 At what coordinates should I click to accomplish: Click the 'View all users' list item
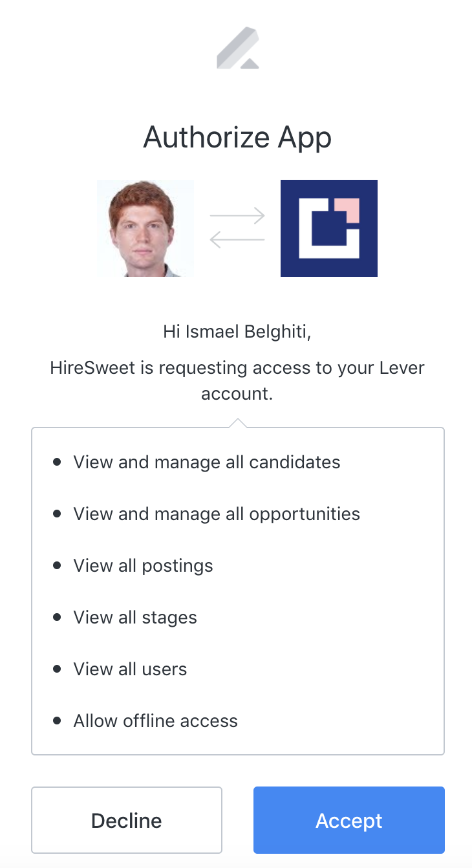pos(130,669)
